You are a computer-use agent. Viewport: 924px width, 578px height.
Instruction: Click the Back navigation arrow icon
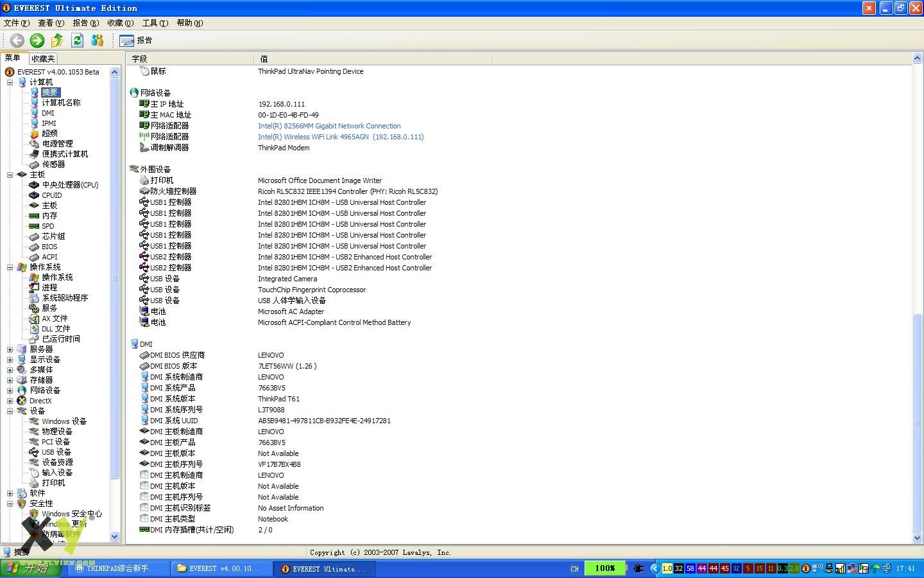coord(17,40)
